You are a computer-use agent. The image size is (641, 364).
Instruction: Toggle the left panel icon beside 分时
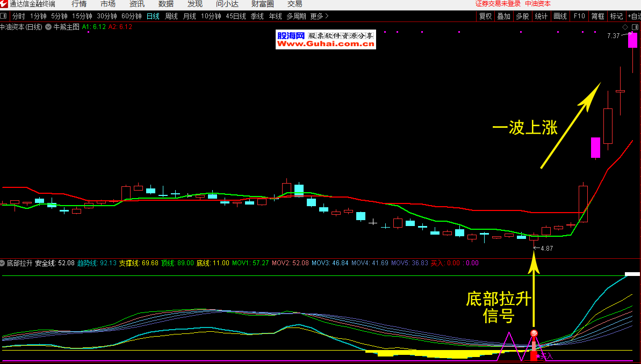point(4,16)
